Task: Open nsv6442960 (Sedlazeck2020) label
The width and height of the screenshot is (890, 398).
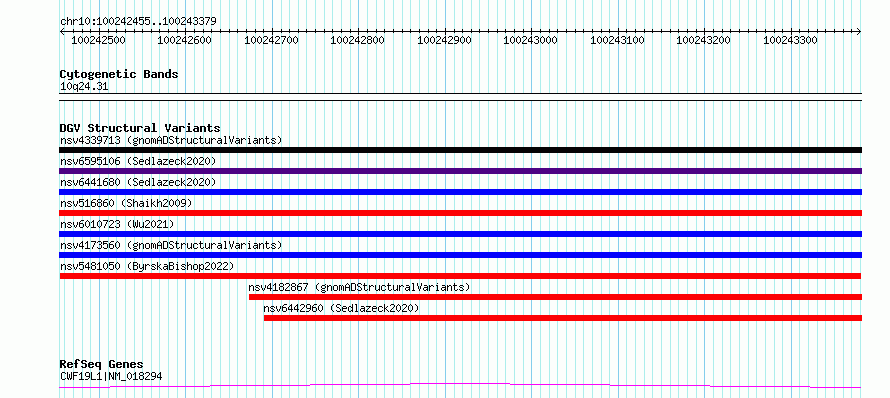Action: click(341, 308)
